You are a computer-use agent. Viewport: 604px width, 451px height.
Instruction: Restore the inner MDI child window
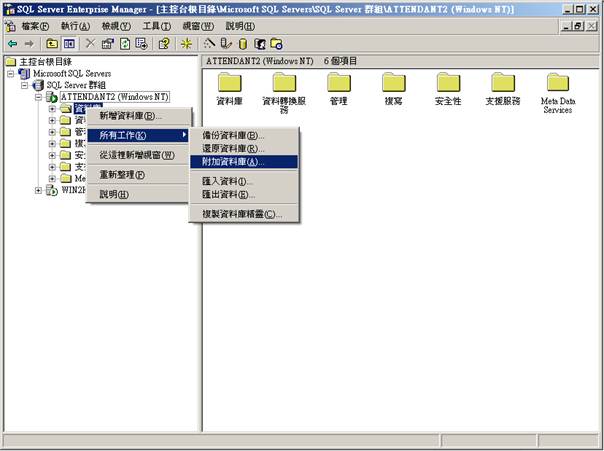click(x=578, y=26)
